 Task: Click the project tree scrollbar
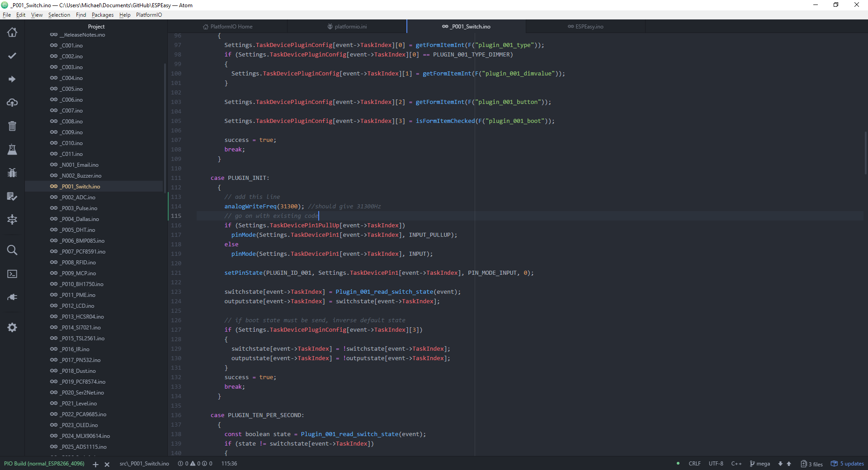click(x=165, y=128)
